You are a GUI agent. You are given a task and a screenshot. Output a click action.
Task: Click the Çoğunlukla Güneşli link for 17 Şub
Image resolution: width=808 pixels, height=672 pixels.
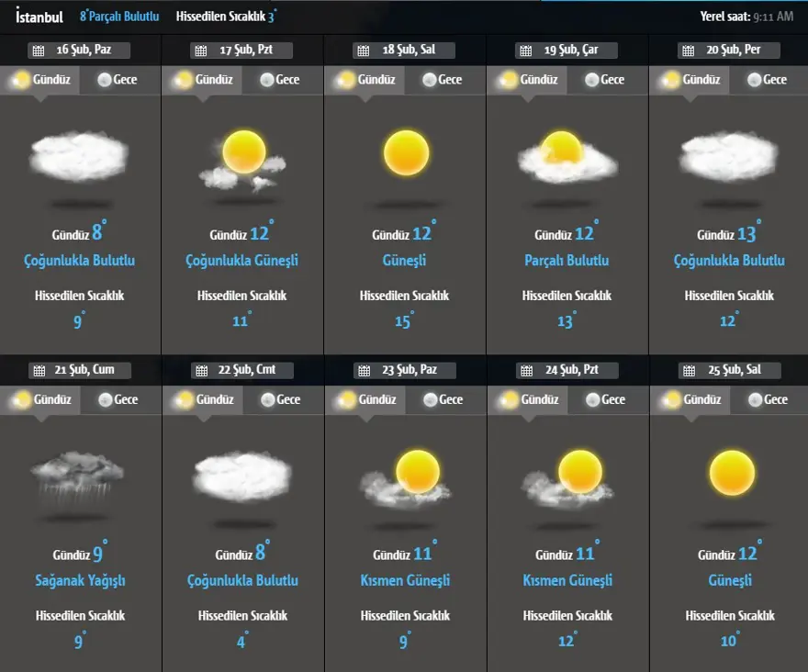click(x=241, y=261)
